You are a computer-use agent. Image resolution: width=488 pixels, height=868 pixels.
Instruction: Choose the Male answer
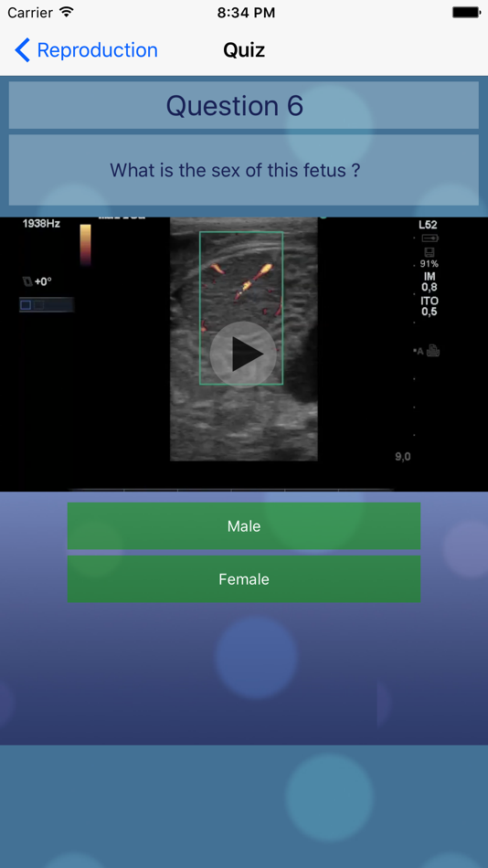244,526
